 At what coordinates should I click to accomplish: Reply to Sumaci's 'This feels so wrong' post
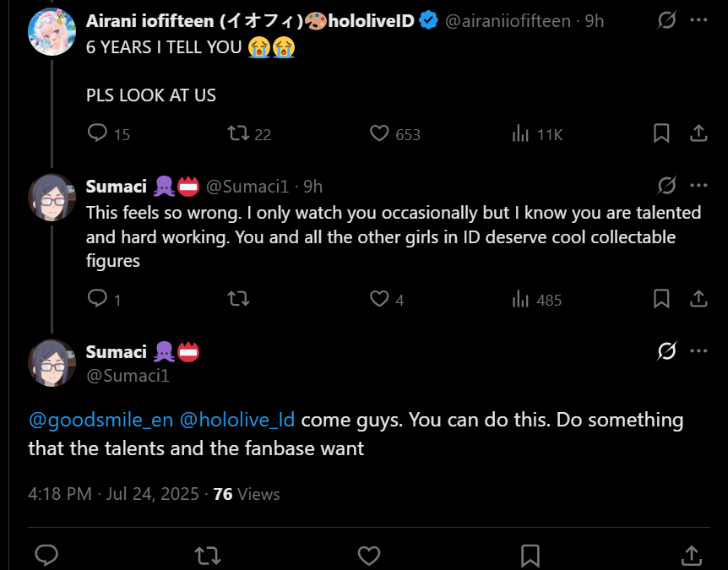(99, 299)
